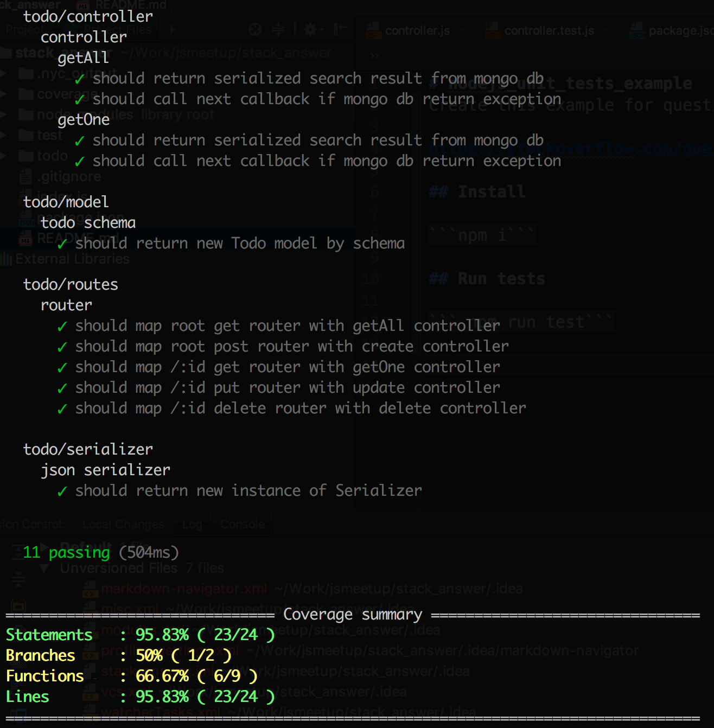Click the External Libraries icon
This screenshot has height=728, width=714.
7,259
